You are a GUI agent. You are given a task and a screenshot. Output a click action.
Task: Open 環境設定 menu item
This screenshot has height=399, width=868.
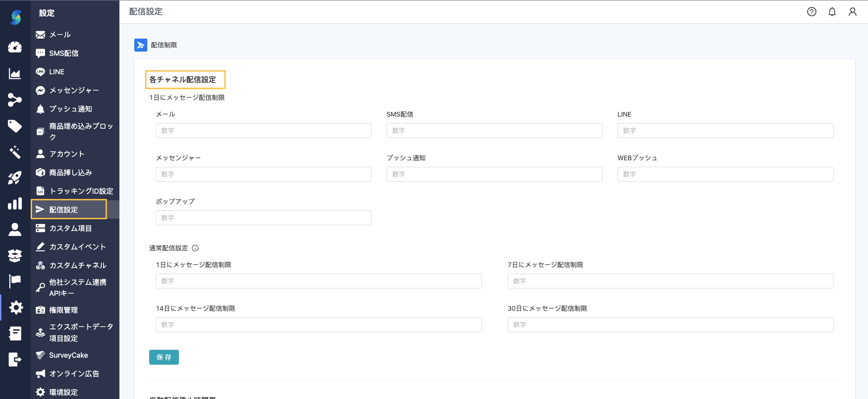click(75, 392)
